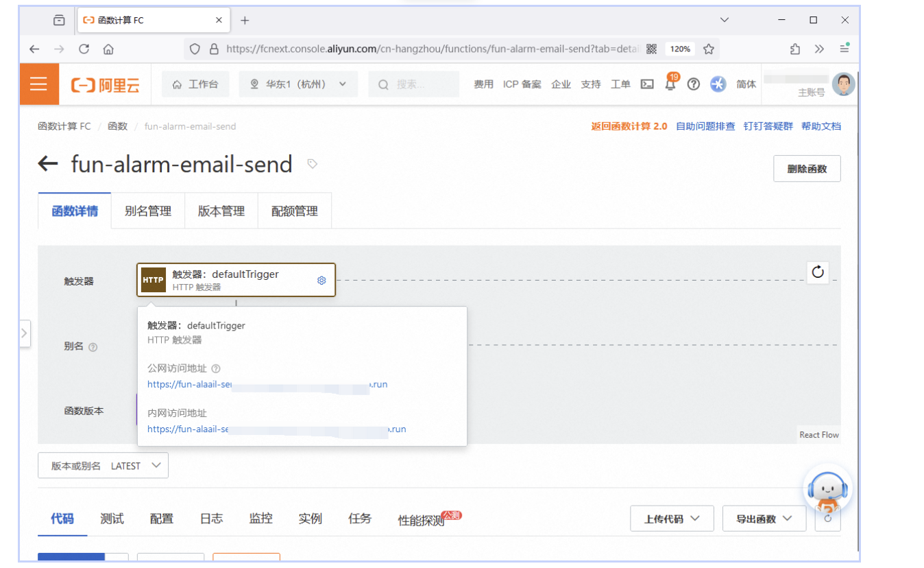Image resolution: width=924 pixels, height=568 pixels.
Task: Click the back arrow beside function name
Action: coord(48,163)
